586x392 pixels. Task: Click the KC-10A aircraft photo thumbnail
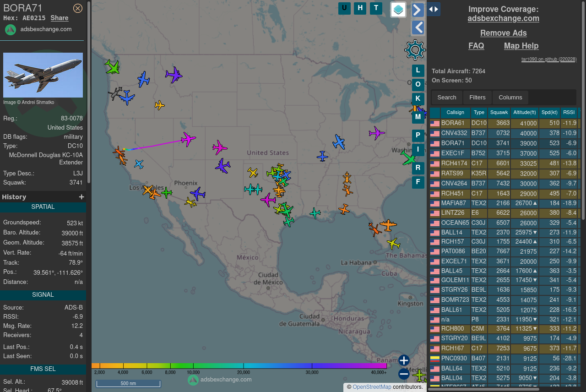pos(43,75)
